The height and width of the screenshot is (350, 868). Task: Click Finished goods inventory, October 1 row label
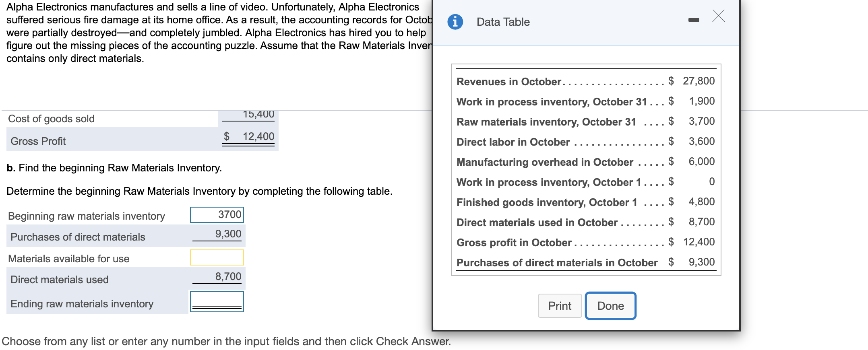point(547,202)
